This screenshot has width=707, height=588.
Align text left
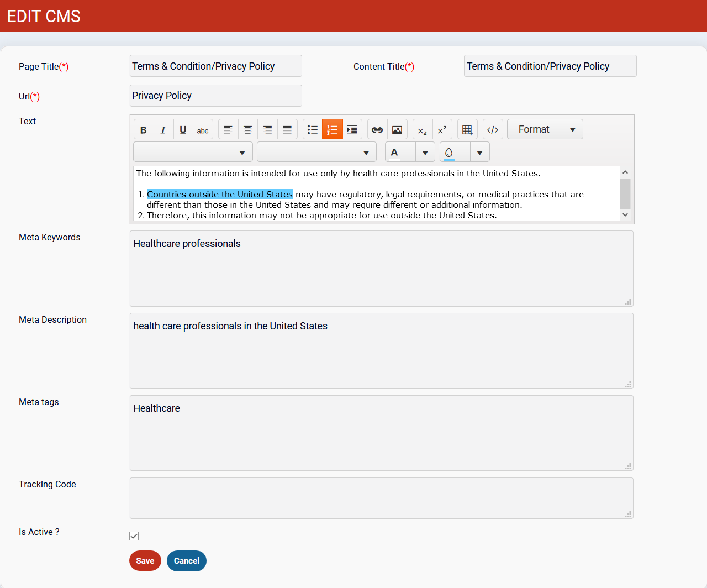228,129
